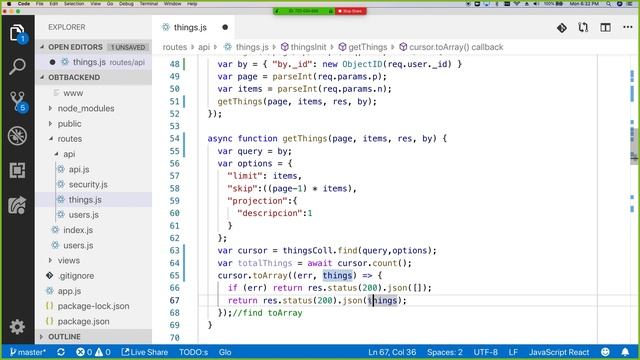Image resolution: width=640 pixels, height=360 pixels.
Task: Open errors and warnings in status bar
Action: click(x=93, y=352)
